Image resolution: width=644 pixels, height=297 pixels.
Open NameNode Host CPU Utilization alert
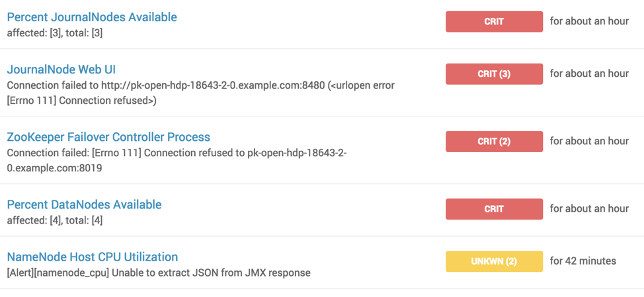93,257
